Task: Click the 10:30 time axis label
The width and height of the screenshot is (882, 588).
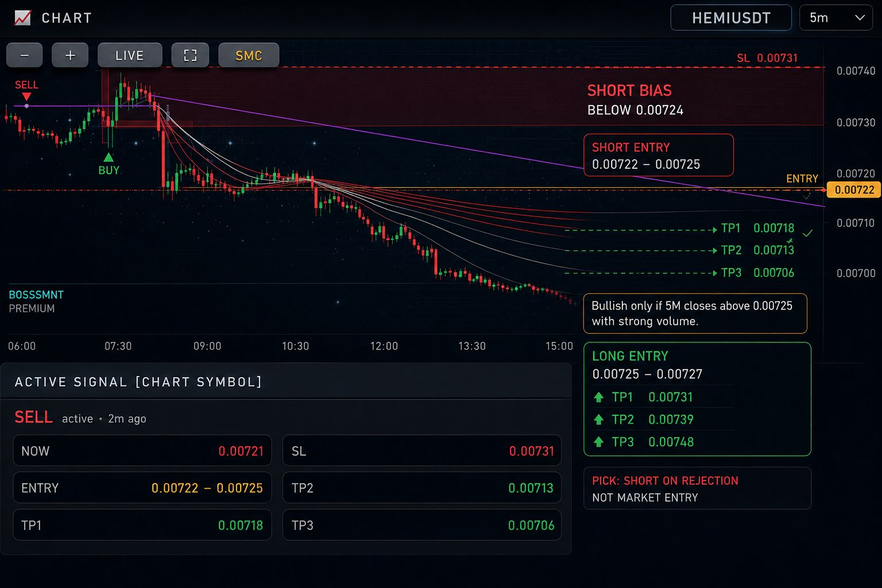Action: click(x=295, y=346)
